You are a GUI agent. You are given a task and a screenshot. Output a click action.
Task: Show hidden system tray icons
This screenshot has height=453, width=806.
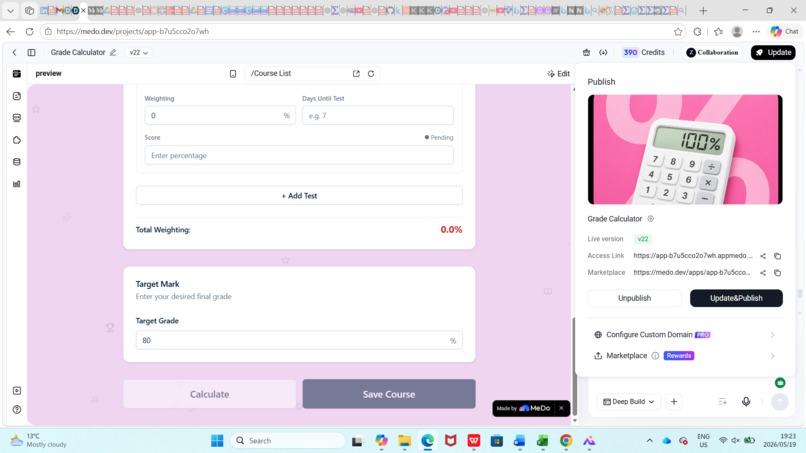650,441
